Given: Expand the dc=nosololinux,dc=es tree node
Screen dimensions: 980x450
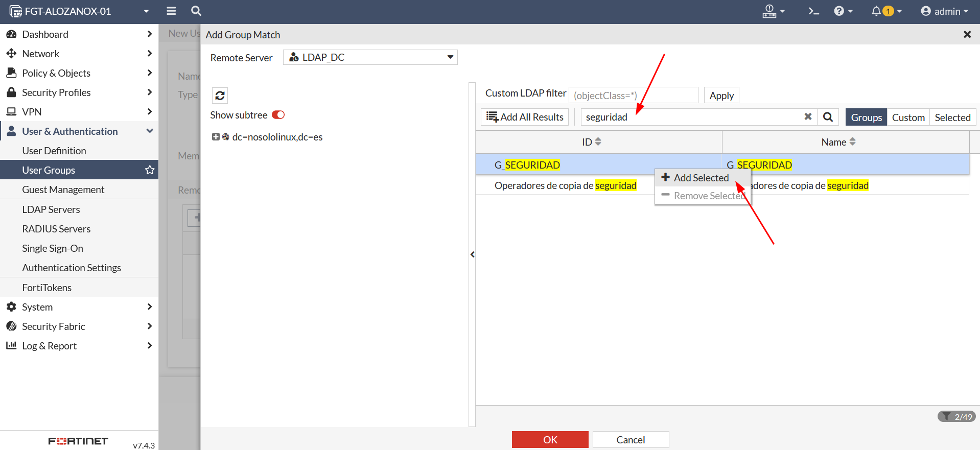Looking at the screenshot, I should (216, 137).
